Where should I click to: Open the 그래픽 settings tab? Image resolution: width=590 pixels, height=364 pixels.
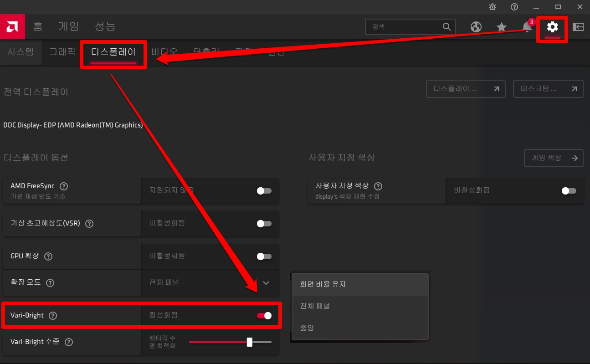pos(62,51)
